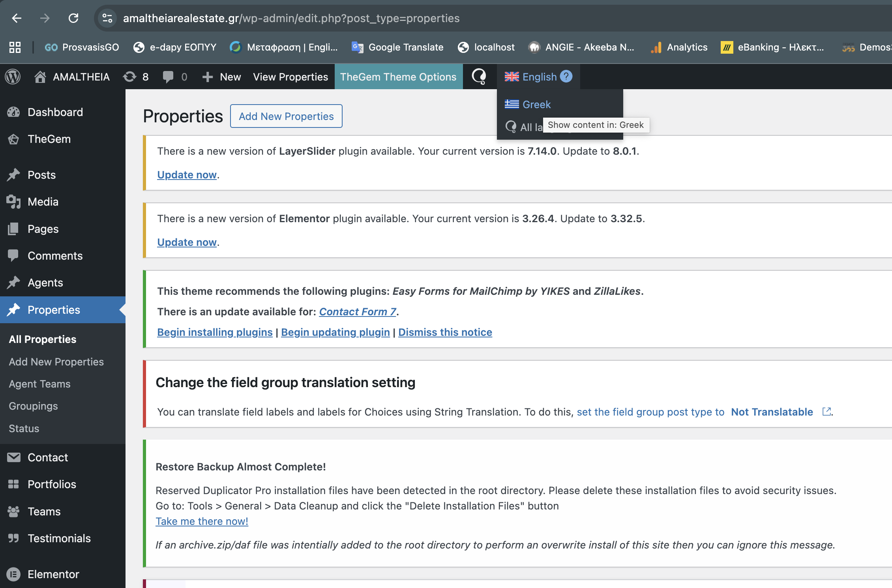The height and width of the screenshot is (588, 892).
Task: Click Update now for LayerSlider
Action: point(187,174)
